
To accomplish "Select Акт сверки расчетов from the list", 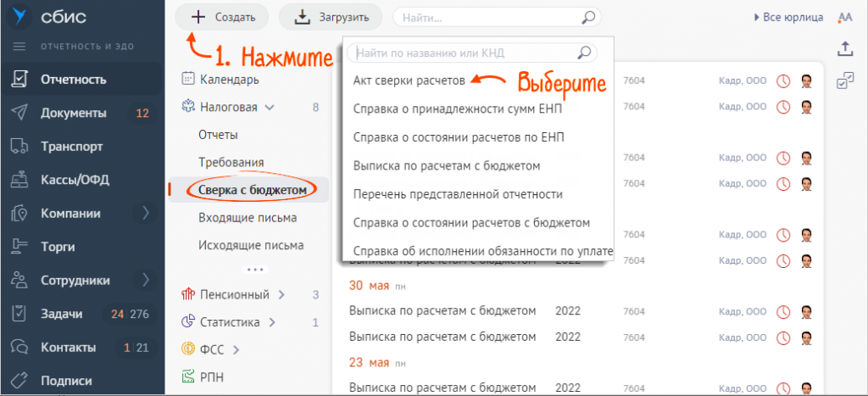I will [409, 81].
